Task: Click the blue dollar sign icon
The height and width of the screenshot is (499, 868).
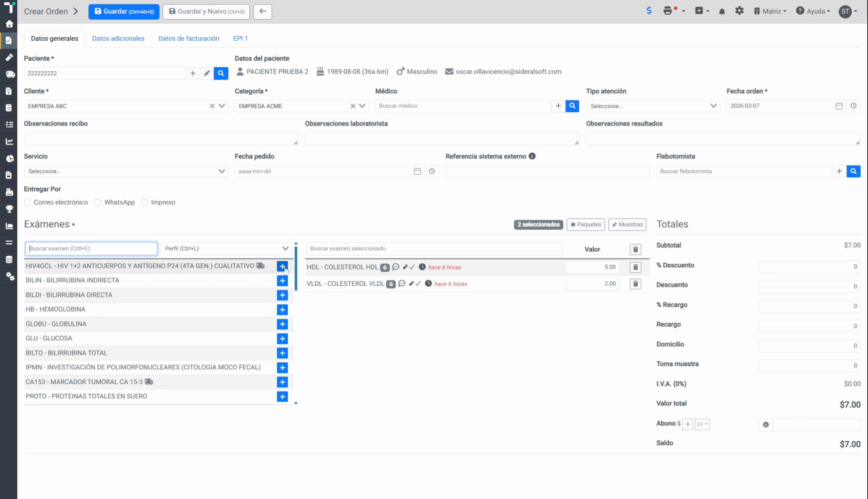Action: click(649, 11)
